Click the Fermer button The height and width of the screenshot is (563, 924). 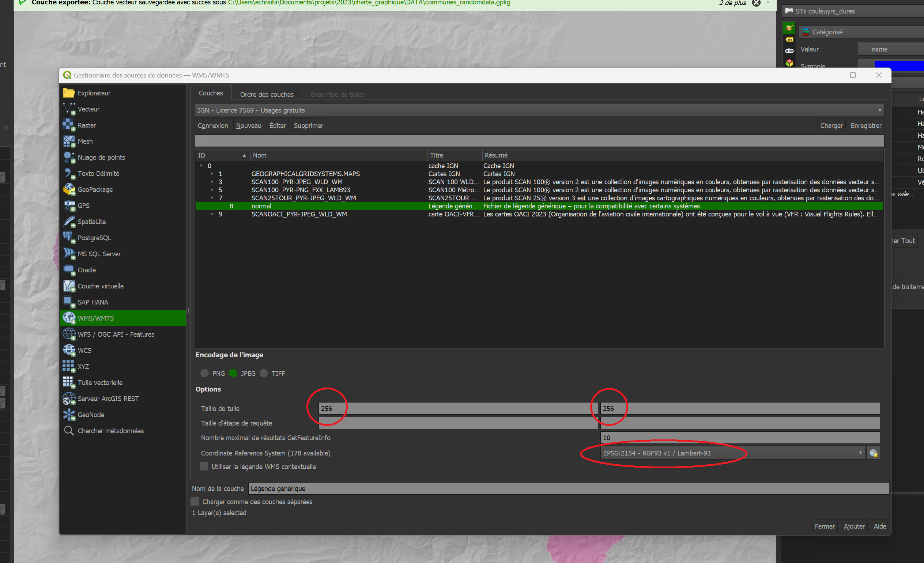pyautogui.click(x=825, y=526)
